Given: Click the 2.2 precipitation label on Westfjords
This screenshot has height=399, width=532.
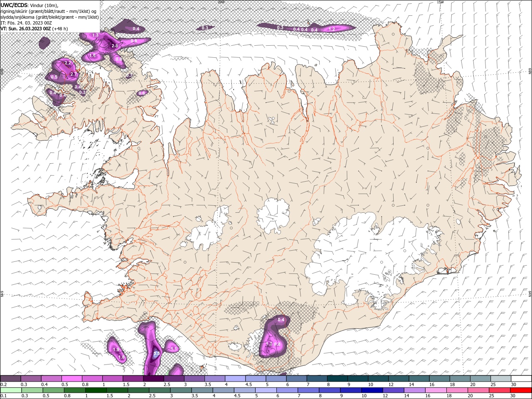Looking at the screenshot, I should tap(68, 63).
